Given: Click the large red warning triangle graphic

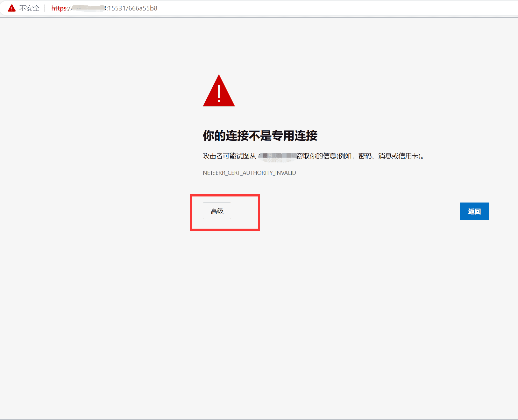Looking at the screenshot, I should point(219,92).
